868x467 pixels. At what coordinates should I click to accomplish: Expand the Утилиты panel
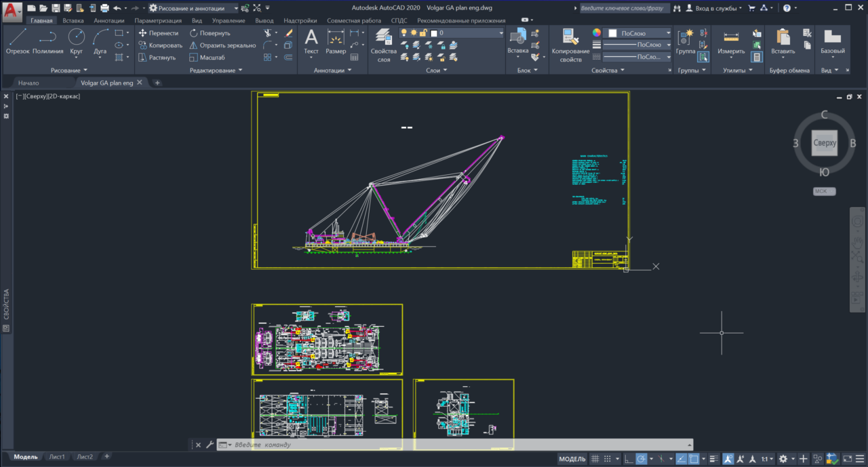pos(737,70)
